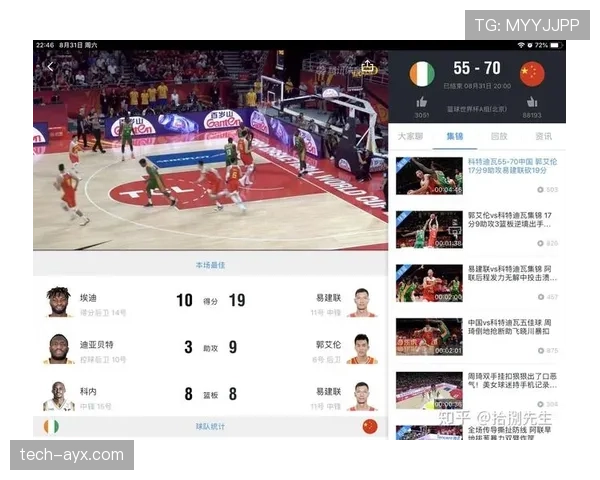Open 球队统计 team statistics
The height and width of the screenshot is (480, 600).
click(210, 426)
